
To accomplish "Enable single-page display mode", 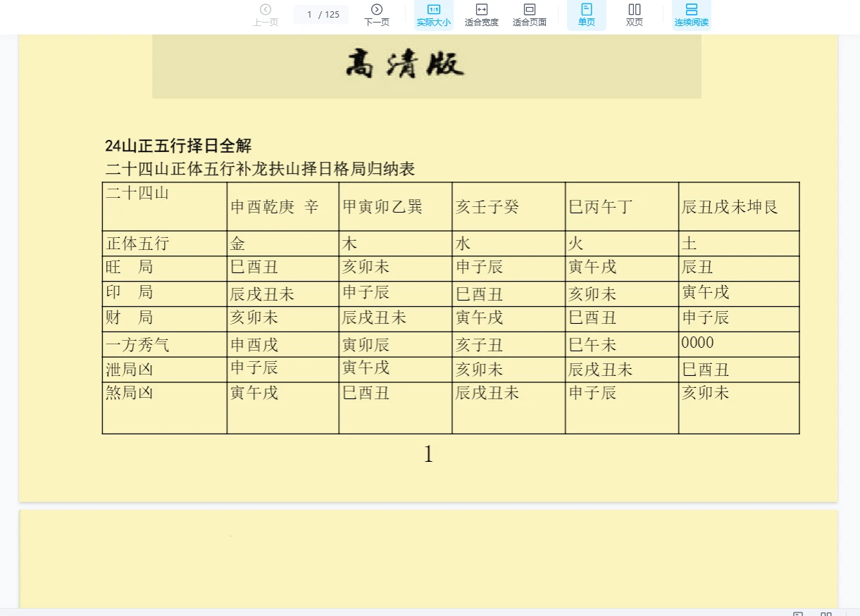I will point(586,15).
